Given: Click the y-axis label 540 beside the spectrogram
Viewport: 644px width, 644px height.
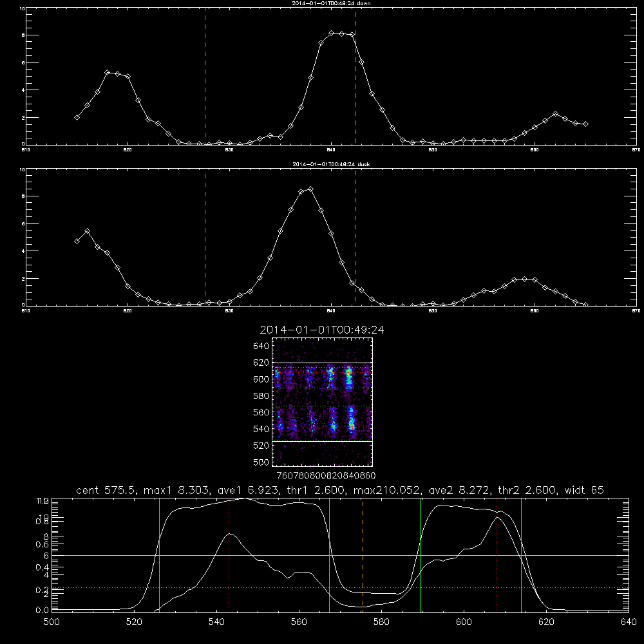Looking at the screenshot, I should tap(261, 429).
